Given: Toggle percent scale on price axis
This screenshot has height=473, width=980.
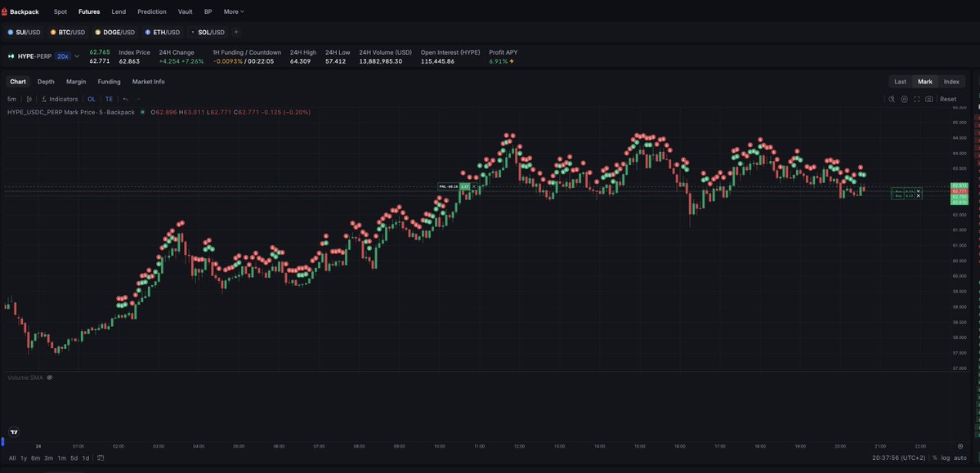Looking at the screenshot, I should click(x=935, y=458).
